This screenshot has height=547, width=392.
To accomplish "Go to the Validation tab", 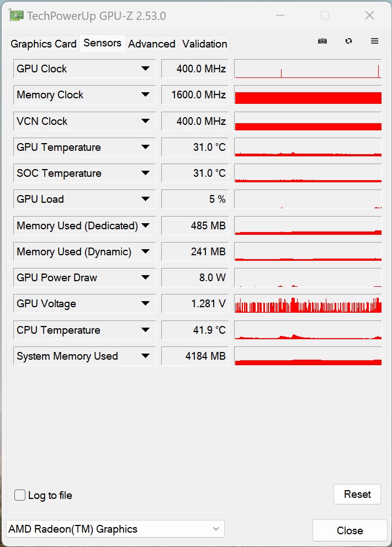I will tap(204, 44).
